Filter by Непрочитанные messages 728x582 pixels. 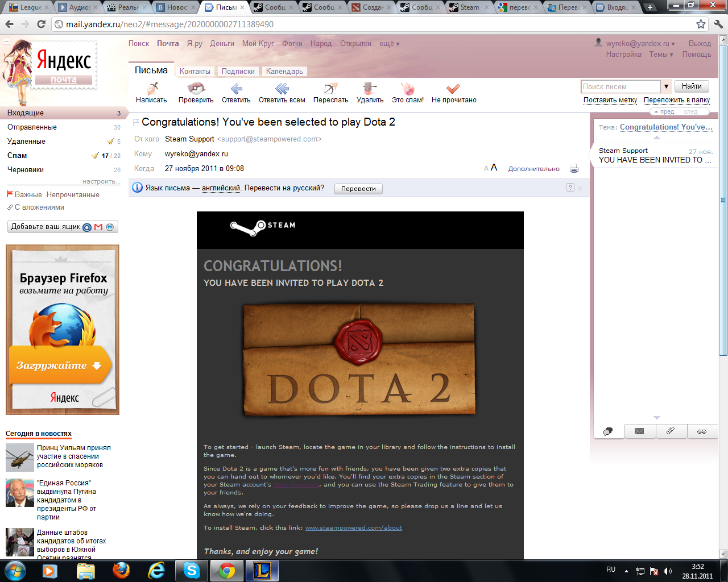pyautogui.click(x=73, y=194)
